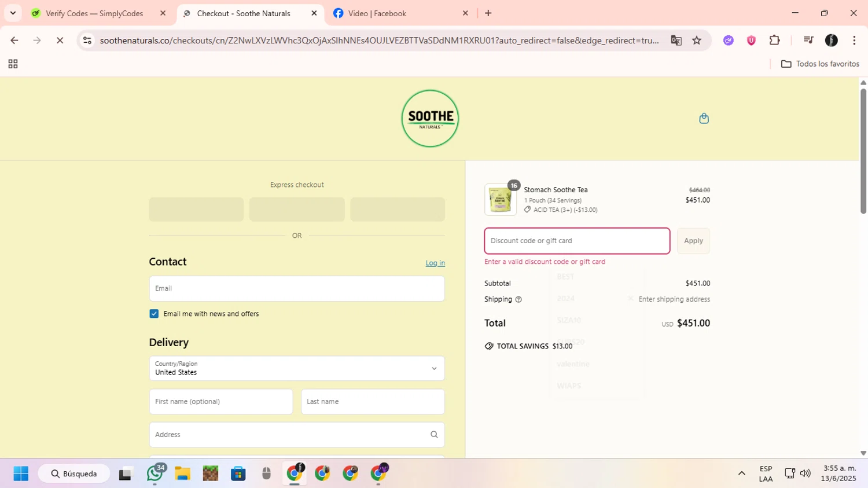Click the shipping info help icon
Viewport: 868px width, 488px height.
[518, 299]
